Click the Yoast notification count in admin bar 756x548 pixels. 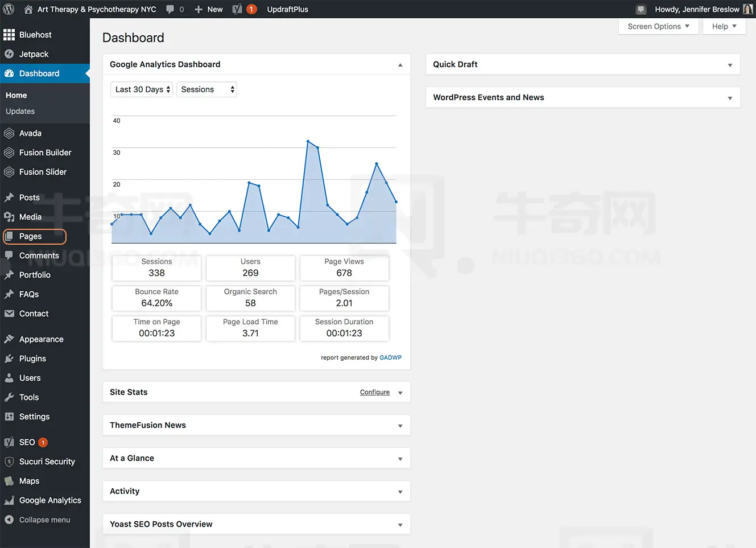pyautogui.click(x=251, y=9)
